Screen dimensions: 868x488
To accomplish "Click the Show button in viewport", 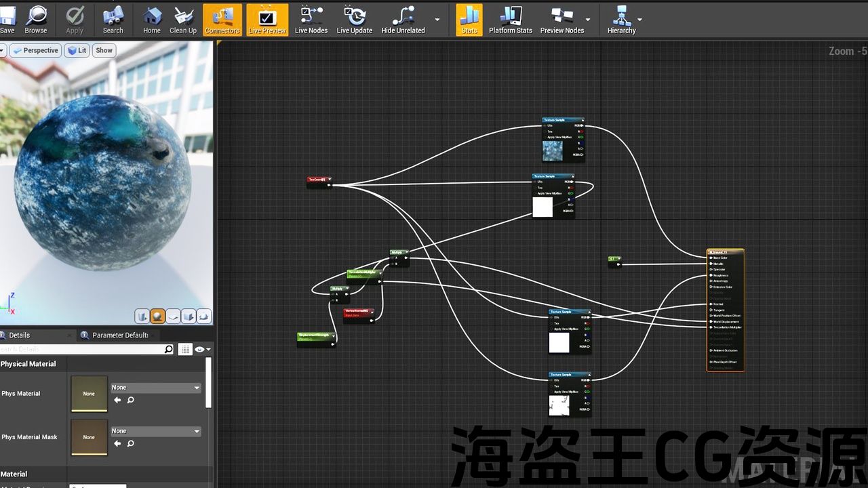I will pyautogui.click(x=104, y=50).
